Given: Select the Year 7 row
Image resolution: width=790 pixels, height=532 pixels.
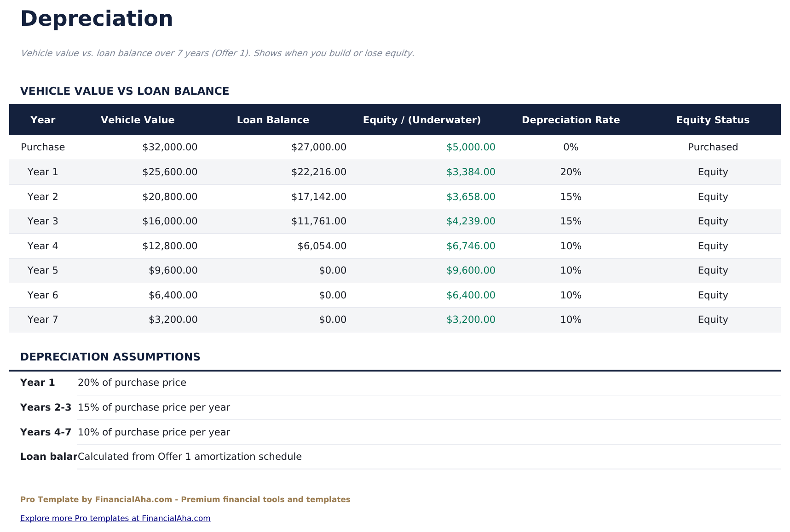Looking at the screenshot, I should click(43, 320).
